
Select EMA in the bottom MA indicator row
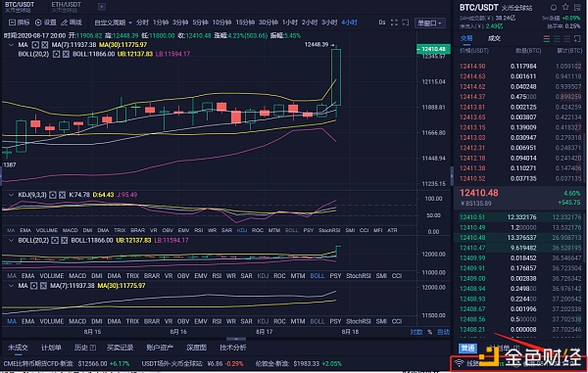(27, 321)
